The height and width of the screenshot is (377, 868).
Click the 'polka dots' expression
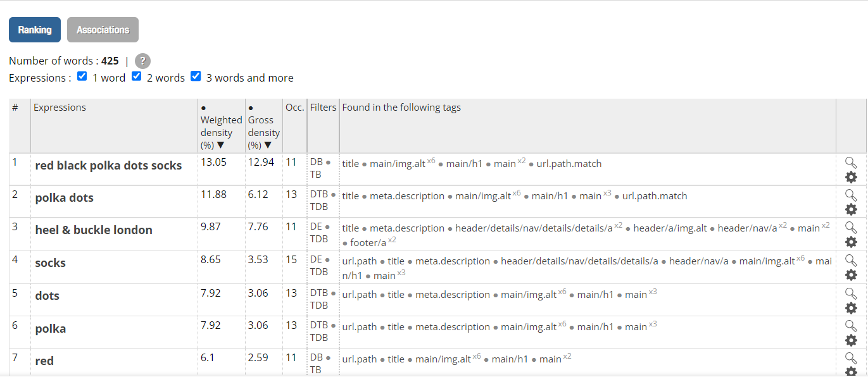click(x=65, y=198)
